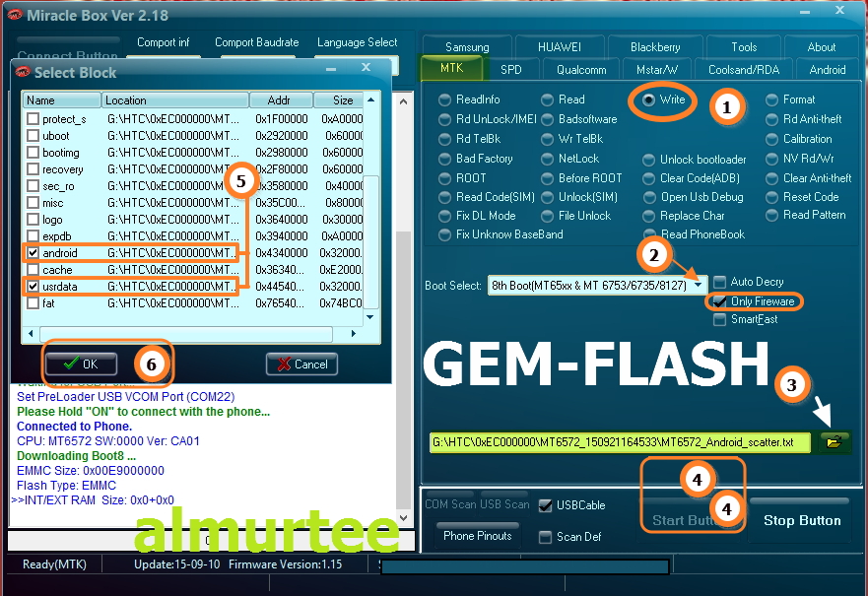Uncheck the android block checkbox

tap(33, 253)
